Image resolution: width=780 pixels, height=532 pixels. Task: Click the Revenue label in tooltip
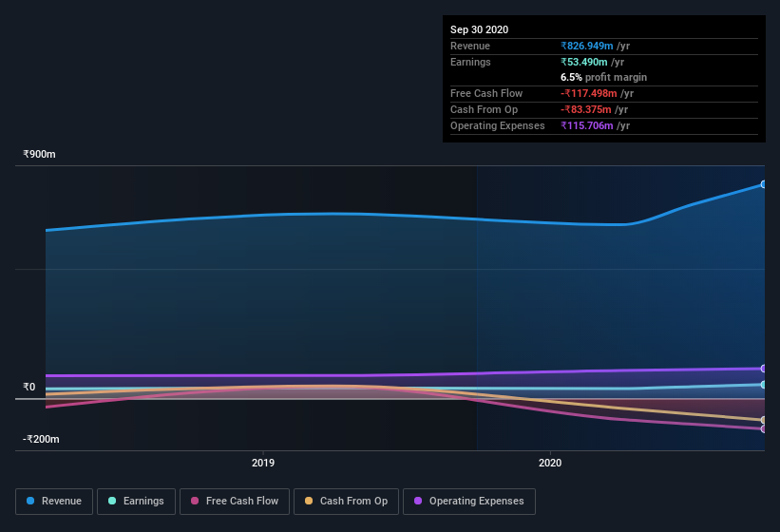tap(470, 46)
